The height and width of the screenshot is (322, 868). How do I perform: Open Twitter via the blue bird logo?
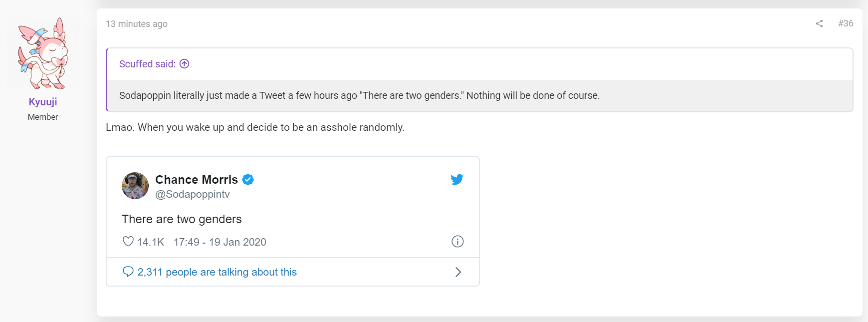point(457,179)
